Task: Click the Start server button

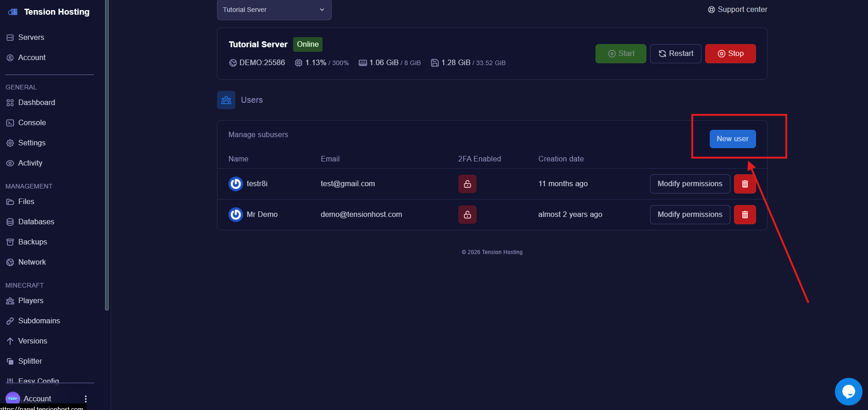Action: pyautogui.click(x=621, y=54)
